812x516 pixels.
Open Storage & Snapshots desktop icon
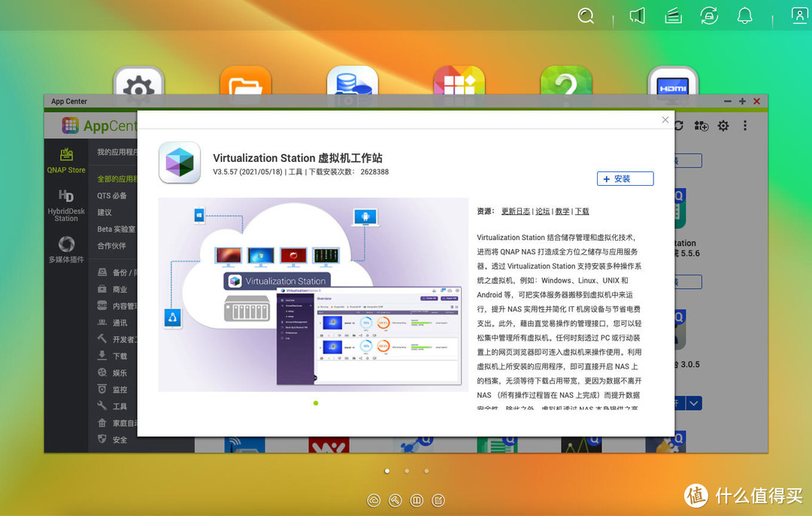coord(353,81)
